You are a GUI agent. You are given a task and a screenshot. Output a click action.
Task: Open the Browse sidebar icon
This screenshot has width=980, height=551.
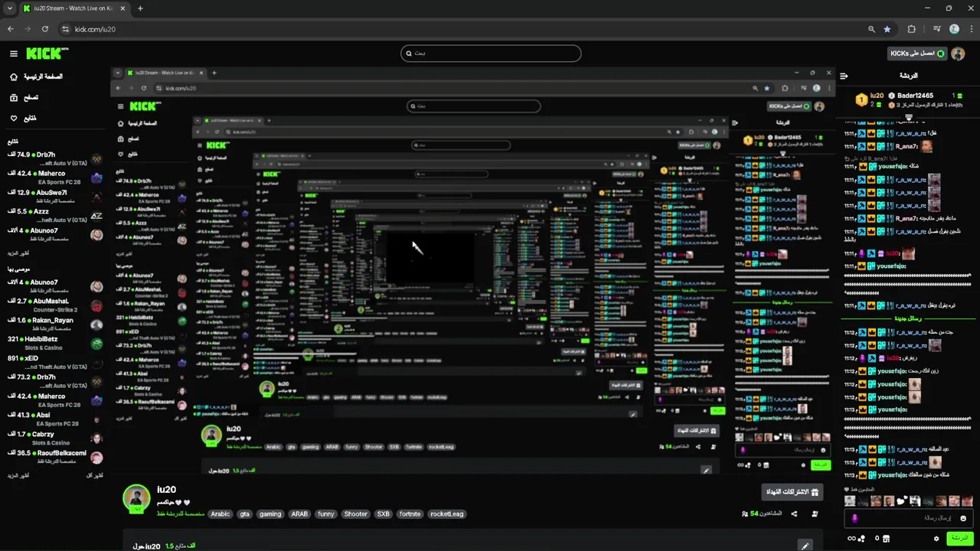tap(13, 98)
